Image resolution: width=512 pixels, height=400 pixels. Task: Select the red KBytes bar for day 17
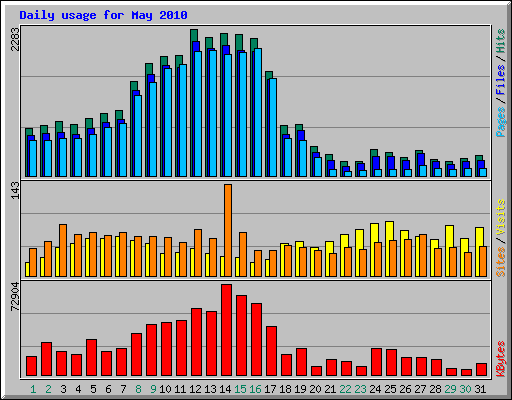click(x=272, y=351)
